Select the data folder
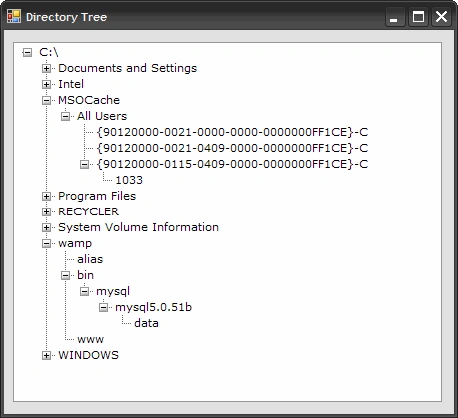 146,323
